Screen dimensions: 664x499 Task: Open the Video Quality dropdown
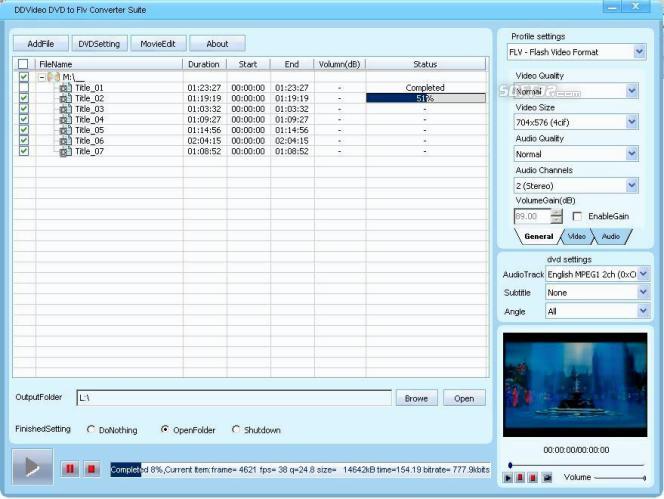pos(632,91)
